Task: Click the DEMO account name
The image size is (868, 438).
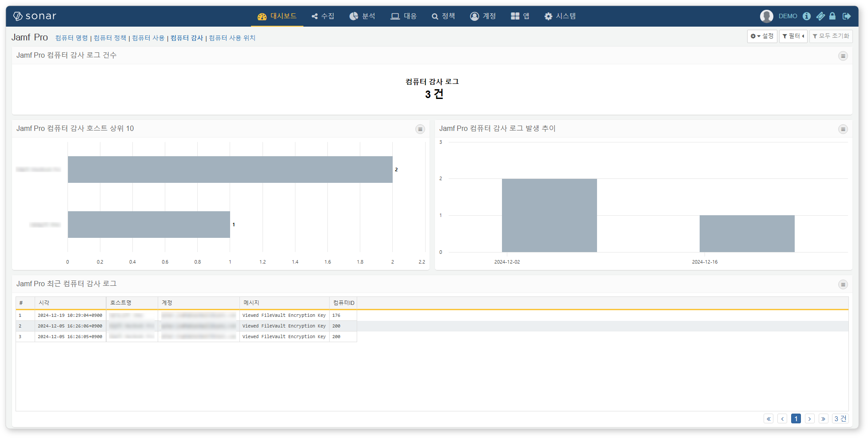Action: tap(788, 16)
